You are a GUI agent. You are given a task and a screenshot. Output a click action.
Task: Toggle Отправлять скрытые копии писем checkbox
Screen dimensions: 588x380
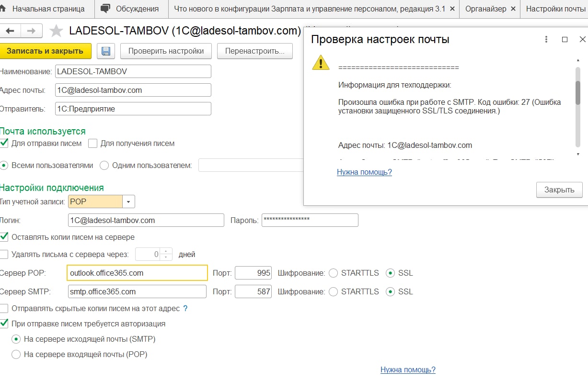pyautogui.click(x=4, y=309)
